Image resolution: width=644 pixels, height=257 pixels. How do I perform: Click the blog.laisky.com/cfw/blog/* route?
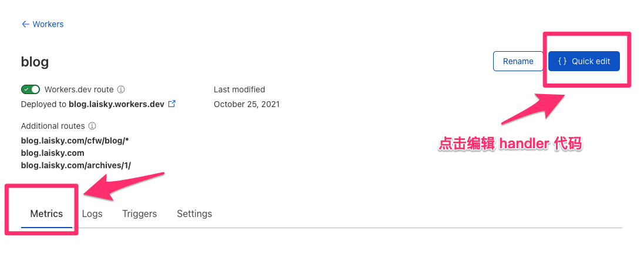[x=75, y=140]
